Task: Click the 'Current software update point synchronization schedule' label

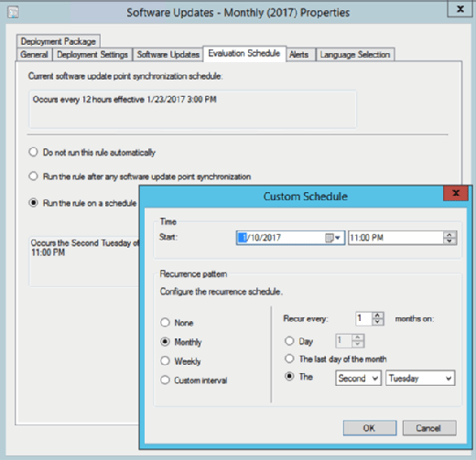Action: (x=125, y=76)
